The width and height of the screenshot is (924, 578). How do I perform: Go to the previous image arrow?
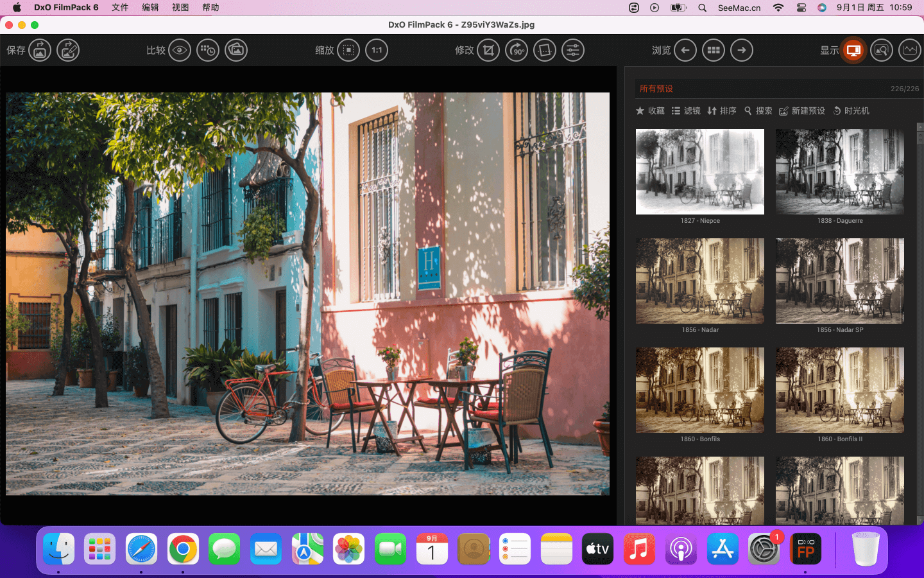(685, 50)
